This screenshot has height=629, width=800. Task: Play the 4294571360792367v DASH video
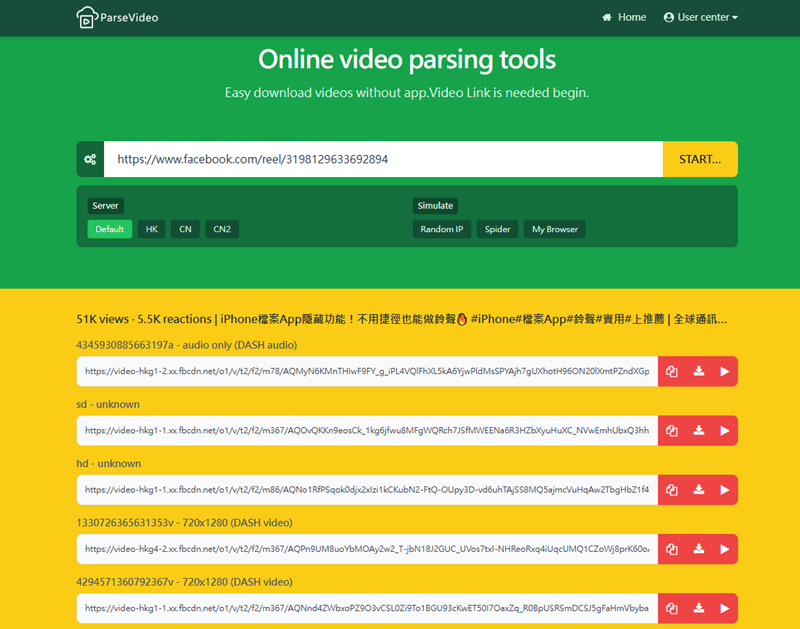click(x=724, y=608)
